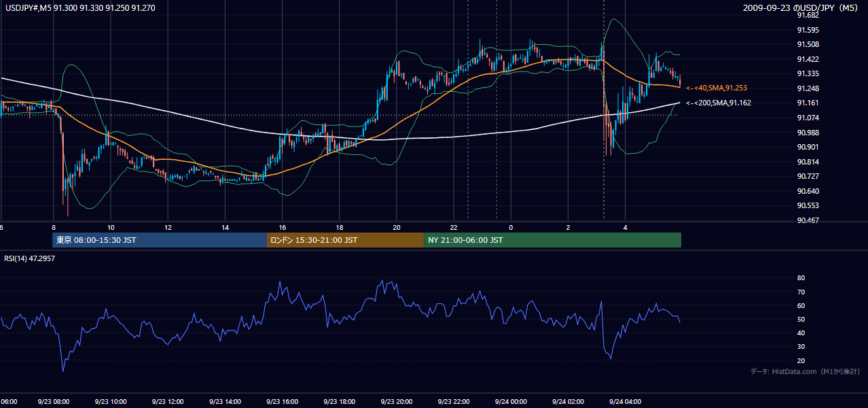Click the 2009-09-23 USD/JPY (M5) chart title

pos(802,7)
